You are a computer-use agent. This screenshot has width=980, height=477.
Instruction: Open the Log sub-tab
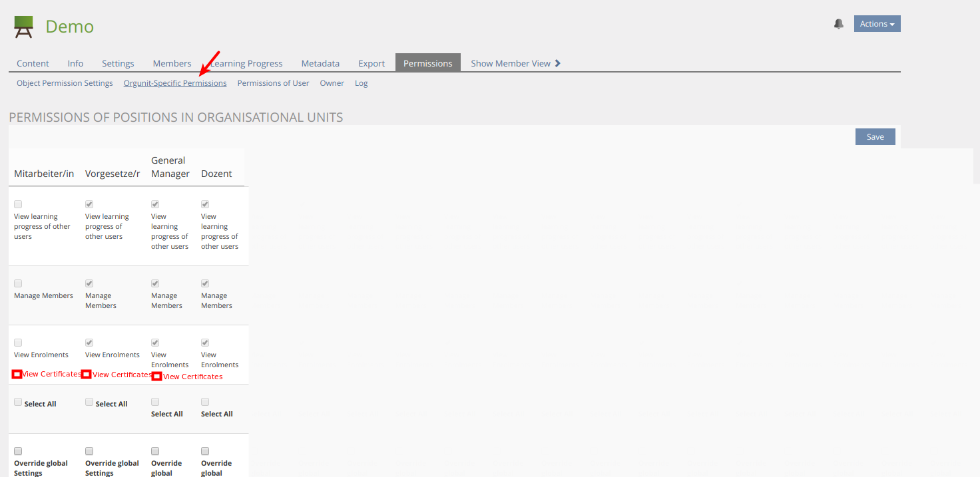[361, 83]
